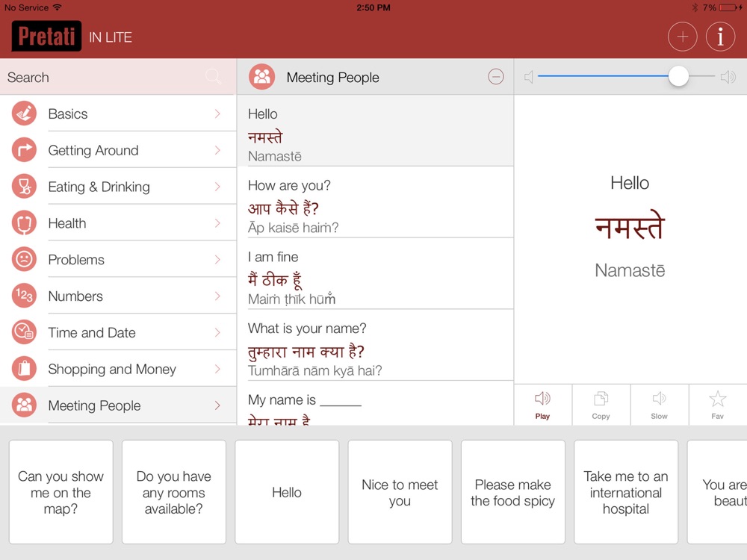
Task: Tap 'Please make the food spicy' card
Action: [x=512, y=492]
